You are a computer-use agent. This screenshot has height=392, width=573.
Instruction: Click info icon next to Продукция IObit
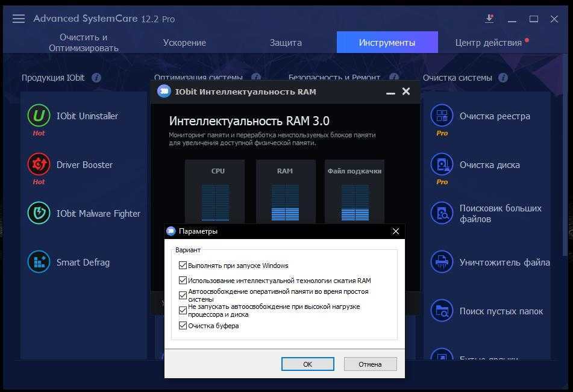coord(96,78)
